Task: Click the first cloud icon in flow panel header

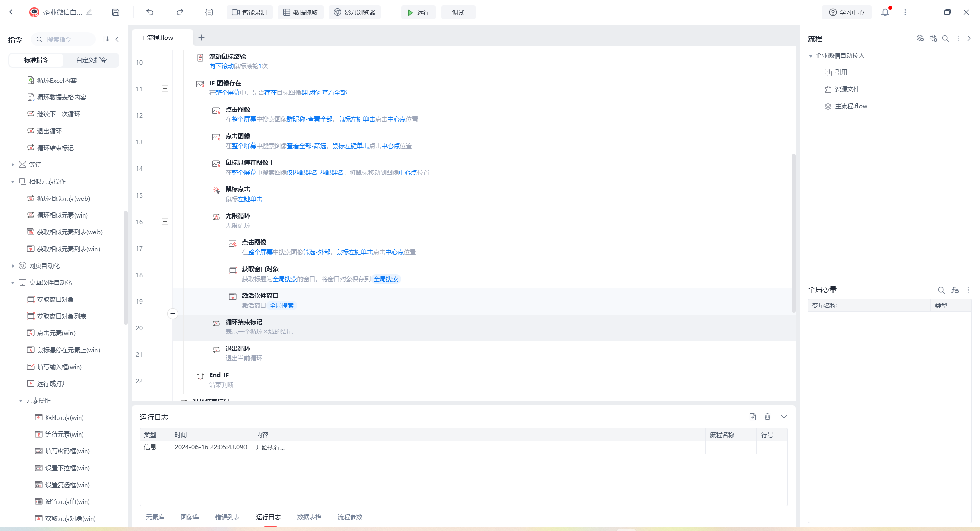Action: (x=920, y=38)
